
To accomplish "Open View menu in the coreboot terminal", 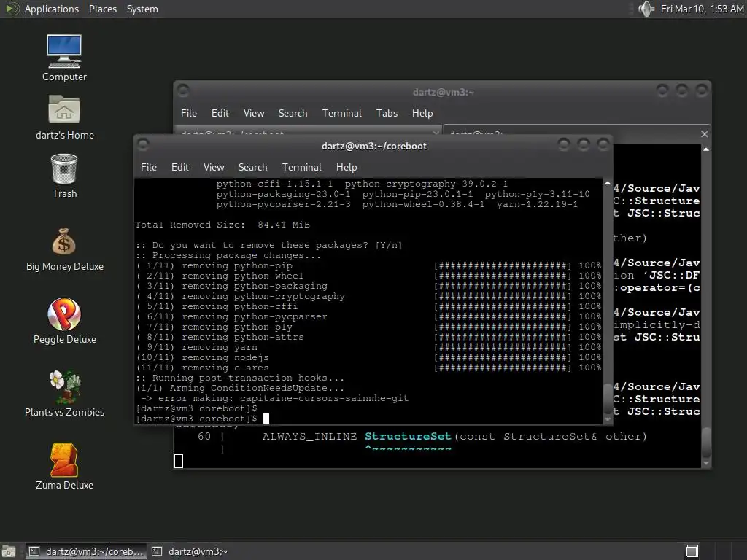I will 214,167.
